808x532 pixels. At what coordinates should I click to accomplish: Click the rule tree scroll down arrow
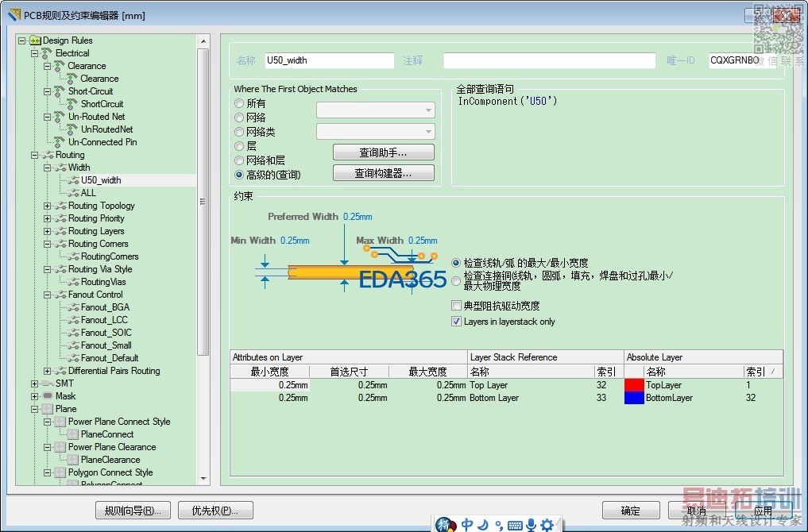click(x=203, y=479)
